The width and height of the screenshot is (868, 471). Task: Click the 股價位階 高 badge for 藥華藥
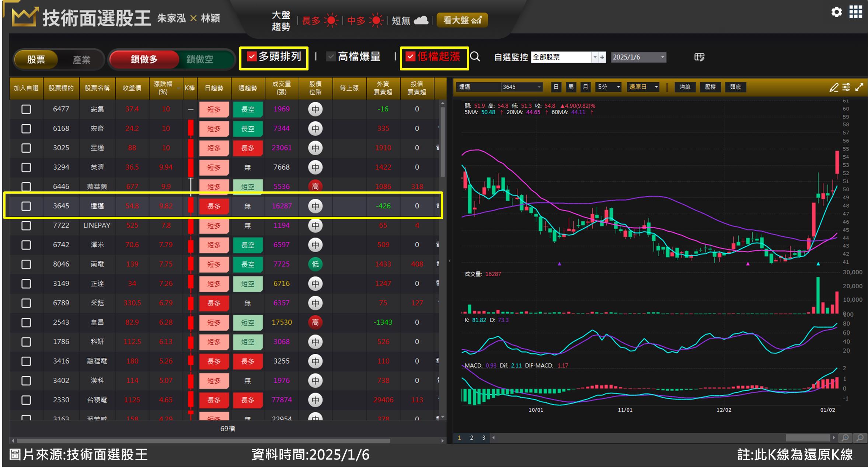(x=315, y=186)
